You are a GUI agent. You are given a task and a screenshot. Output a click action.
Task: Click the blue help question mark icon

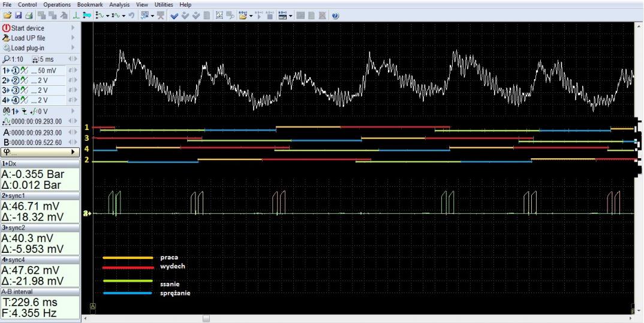click(335, 15)
